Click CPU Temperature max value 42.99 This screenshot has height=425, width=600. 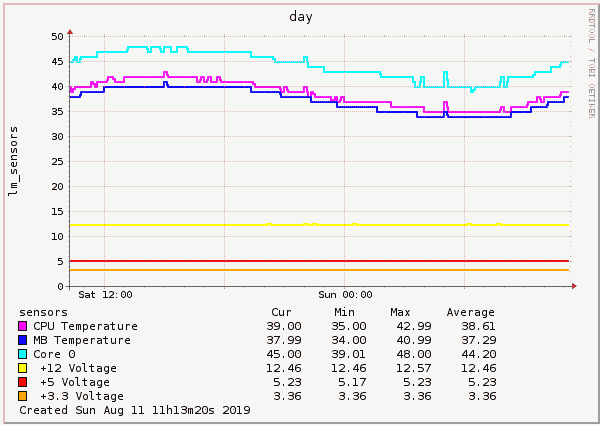(x=414, y=326)
